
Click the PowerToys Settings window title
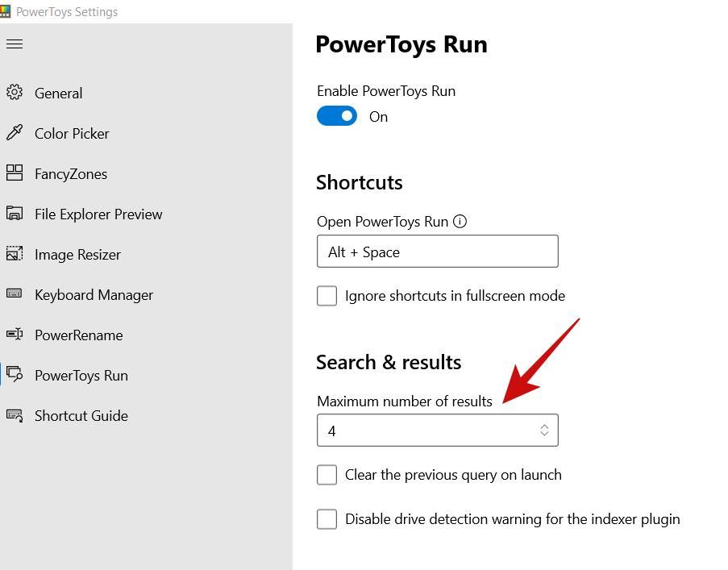coord(67,12)
